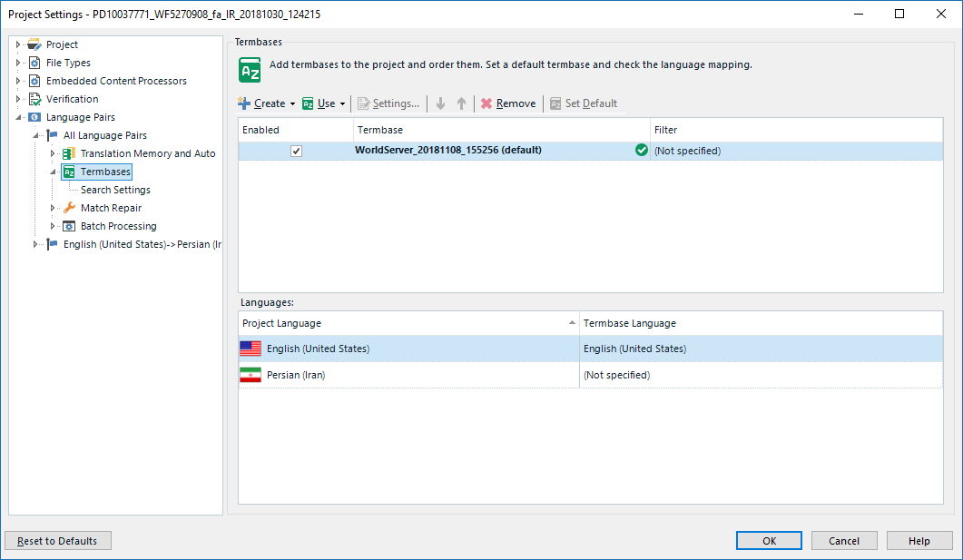Select Translation Memory and Auto item
Viewport: 963px width, 560px height.
point(147,153)
